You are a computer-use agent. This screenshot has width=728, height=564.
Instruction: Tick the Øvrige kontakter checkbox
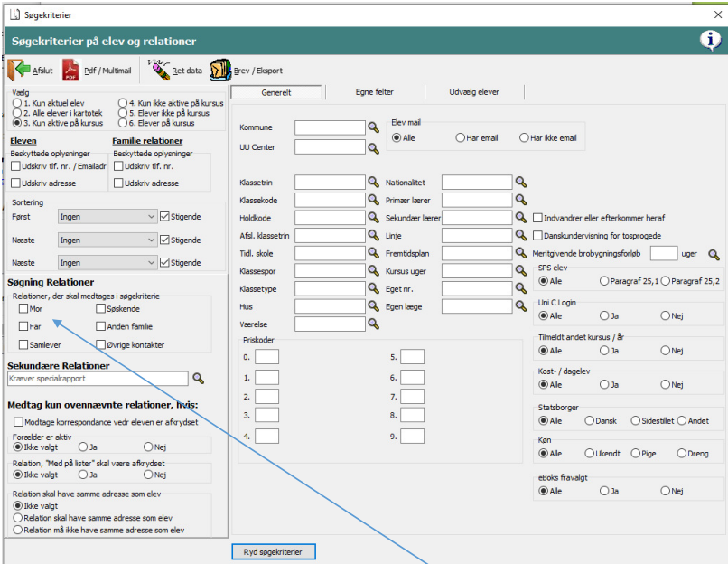click(101, 344)
